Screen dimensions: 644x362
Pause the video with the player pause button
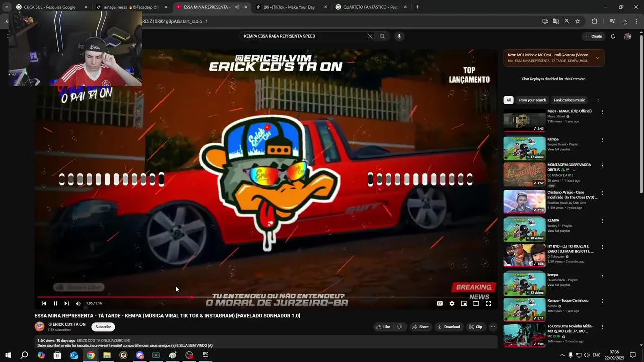(x=55, y=303)
